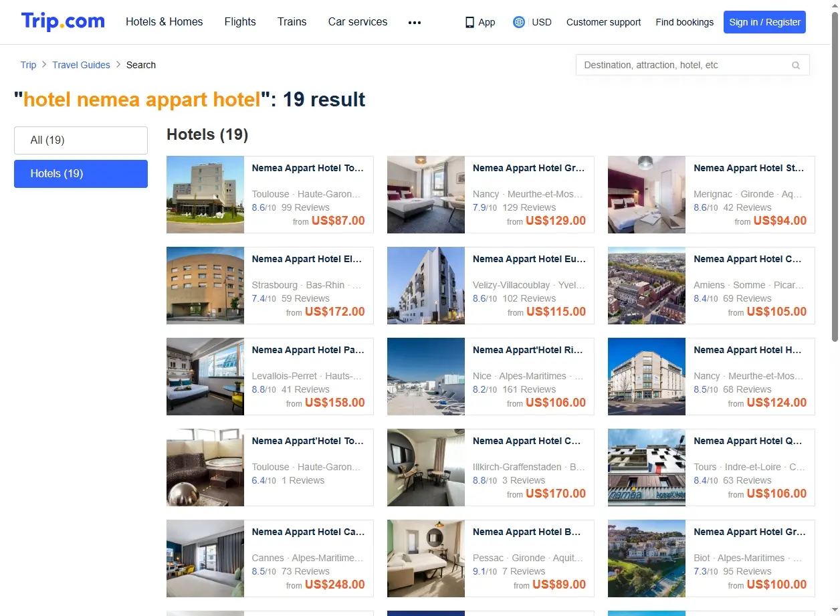The width and height of the screenshot is (840, 616).
Task: Click the Trip.com logo
Action: pos(63,21)
